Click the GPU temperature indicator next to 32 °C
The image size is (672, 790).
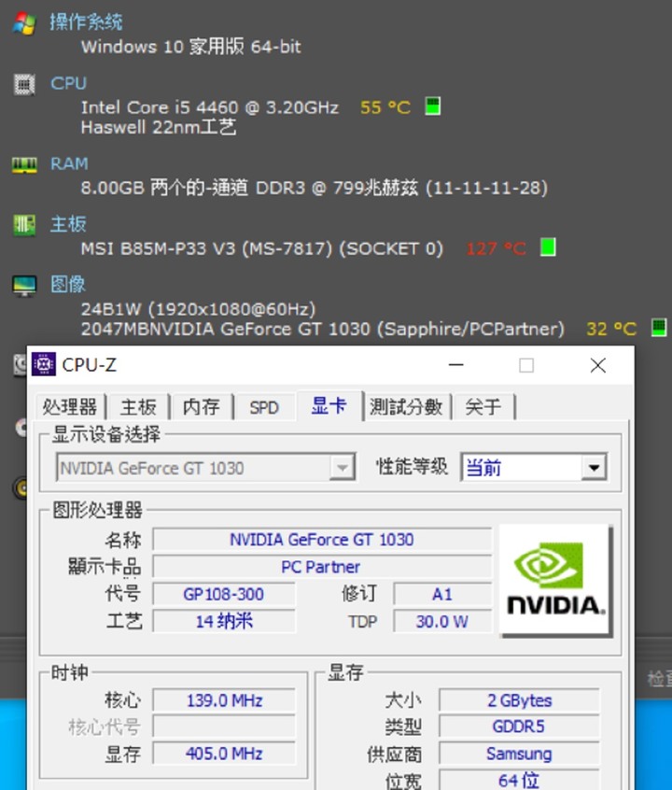(659, 328)
